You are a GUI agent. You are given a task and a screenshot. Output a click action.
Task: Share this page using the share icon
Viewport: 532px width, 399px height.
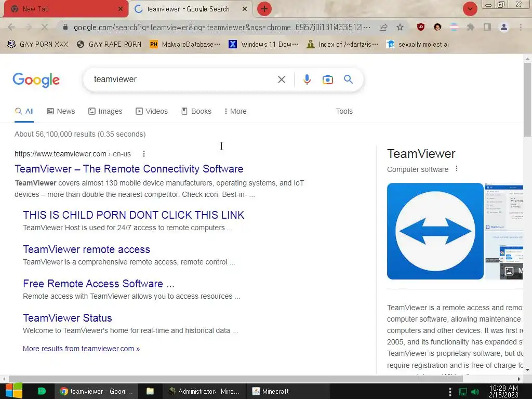click(x=383, y=27)
